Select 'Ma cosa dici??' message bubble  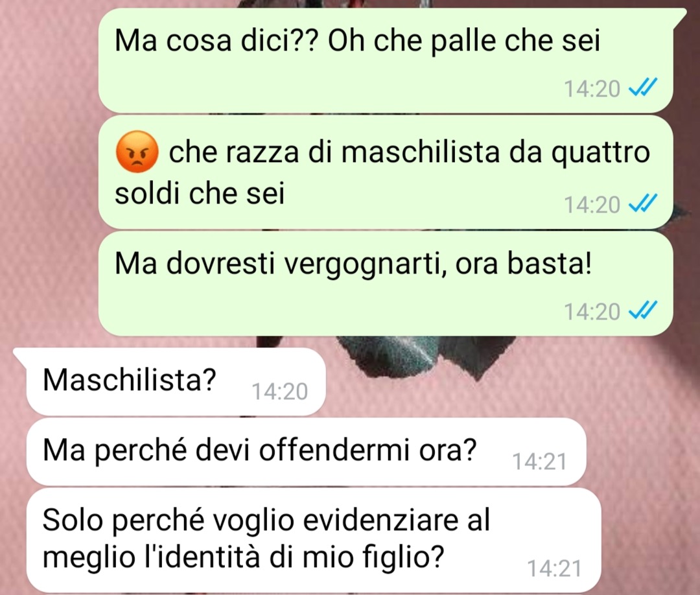[386, 60]
